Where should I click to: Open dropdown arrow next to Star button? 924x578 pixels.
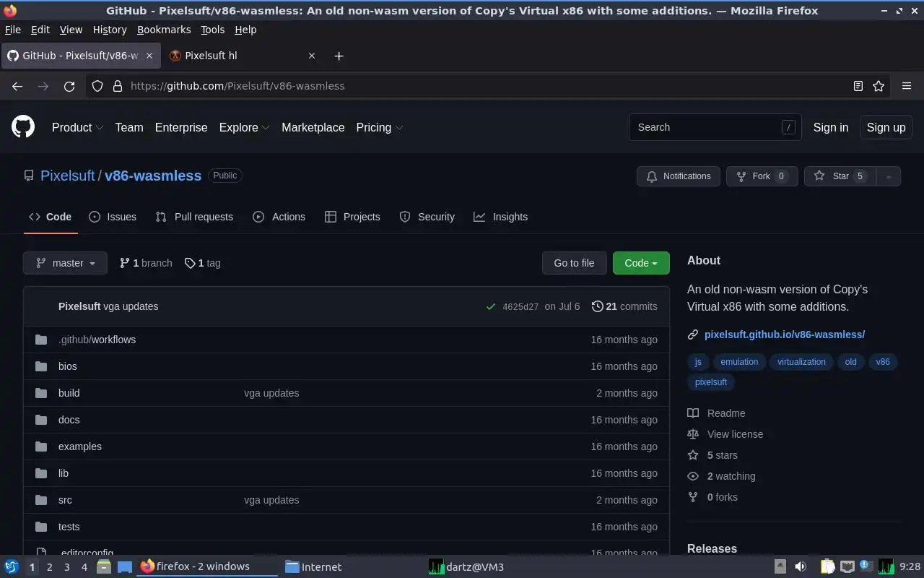(x=889, y=176)
